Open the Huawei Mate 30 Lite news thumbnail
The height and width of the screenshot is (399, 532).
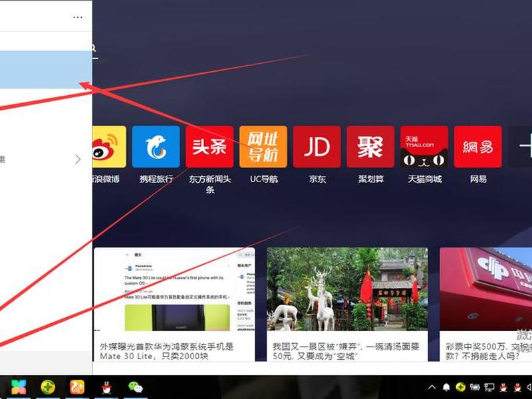tap(174, 290)
